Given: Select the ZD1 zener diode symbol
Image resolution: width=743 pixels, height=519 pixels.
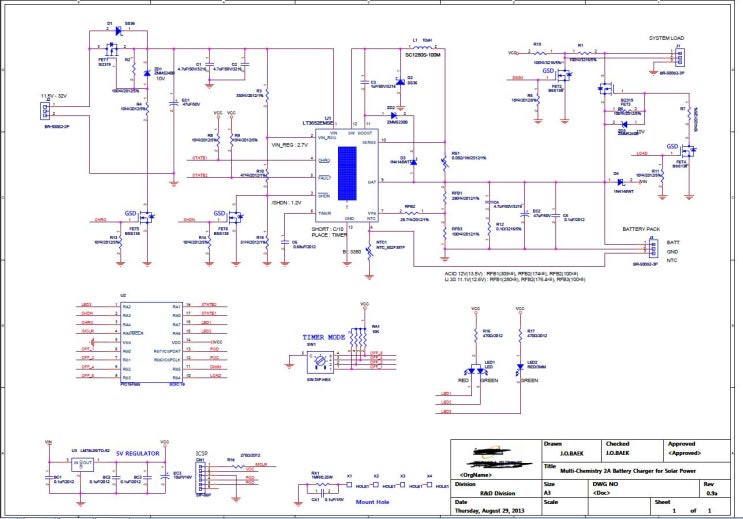Looking at the screenshot, I should coord(147,73).
